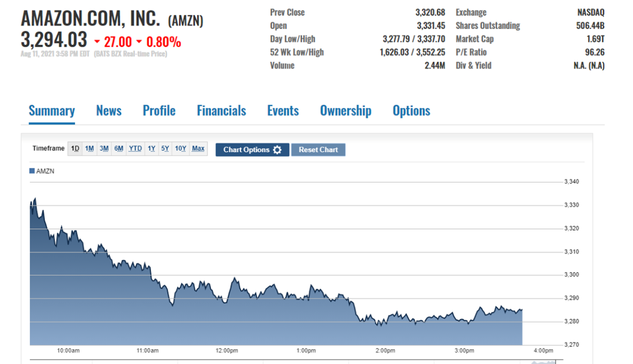Screen dimensions: 633x364
Task: Click the BATS BZX Real-time Price note
Action: [x=130, y=54]
